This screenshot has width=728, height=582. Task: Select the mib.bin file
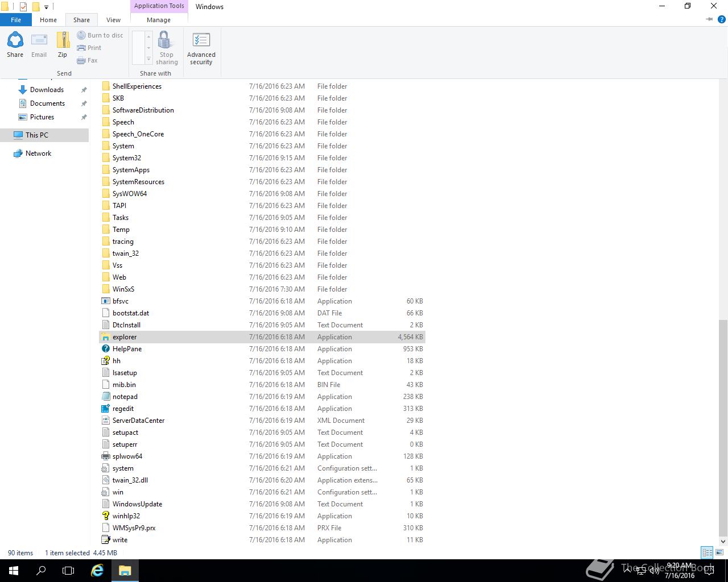pyautogui.click(x=262, y=385)
